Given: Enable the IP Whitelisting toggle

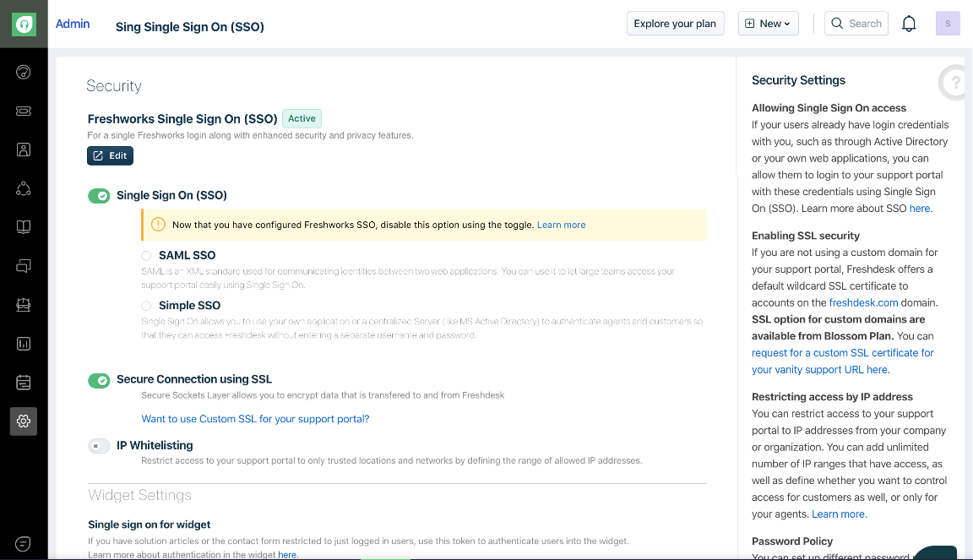Looking at the screenshot, I should click(x=99, y=446).
